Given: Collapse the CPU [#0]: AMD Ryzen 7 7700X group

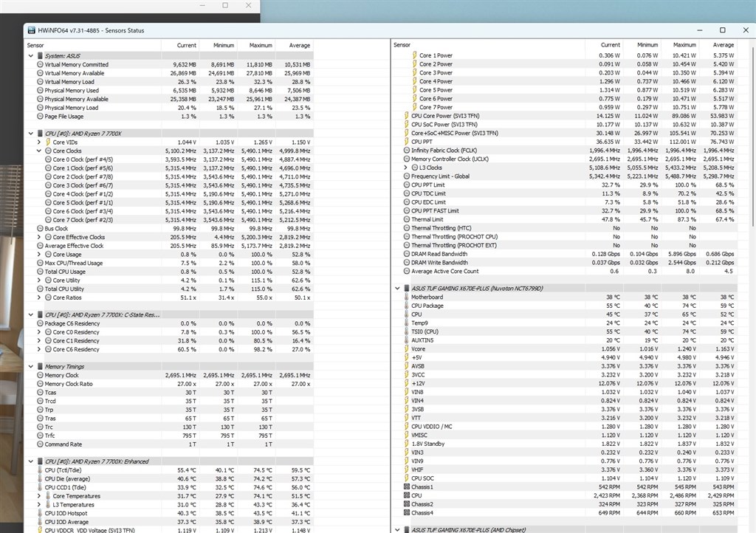Looking at the screenshot, I should pos(31,134).
